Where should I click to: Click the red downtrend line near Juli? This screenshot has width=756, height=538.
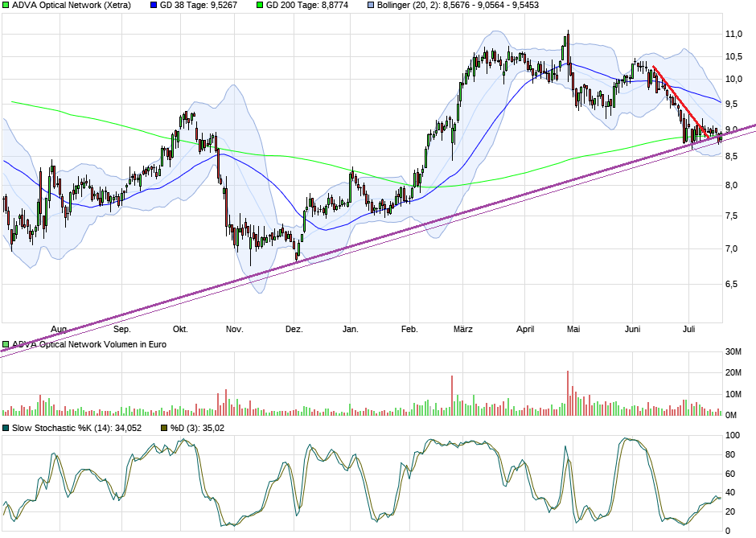click(680, 102)
